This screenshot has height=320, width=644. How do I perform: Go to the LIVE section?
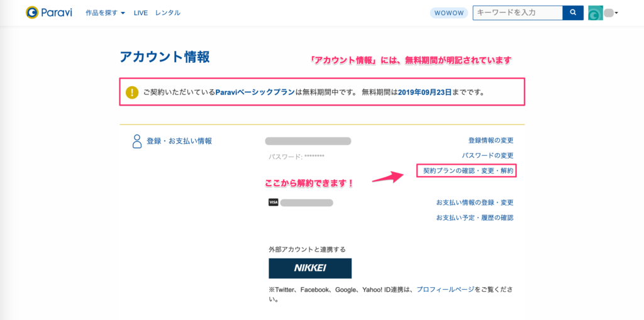140,13
